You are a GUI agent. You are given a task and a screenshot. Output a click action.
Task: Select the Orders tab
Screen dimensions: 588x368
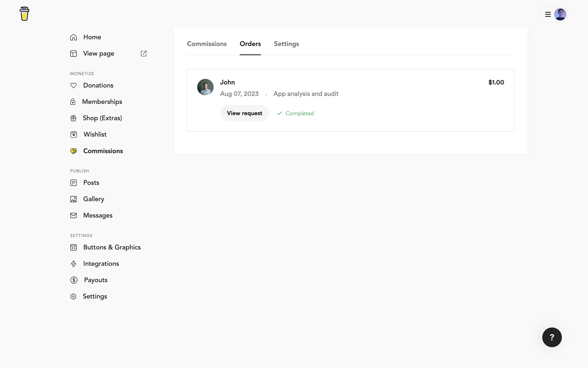pyautogui.click(x=250, y=44)
